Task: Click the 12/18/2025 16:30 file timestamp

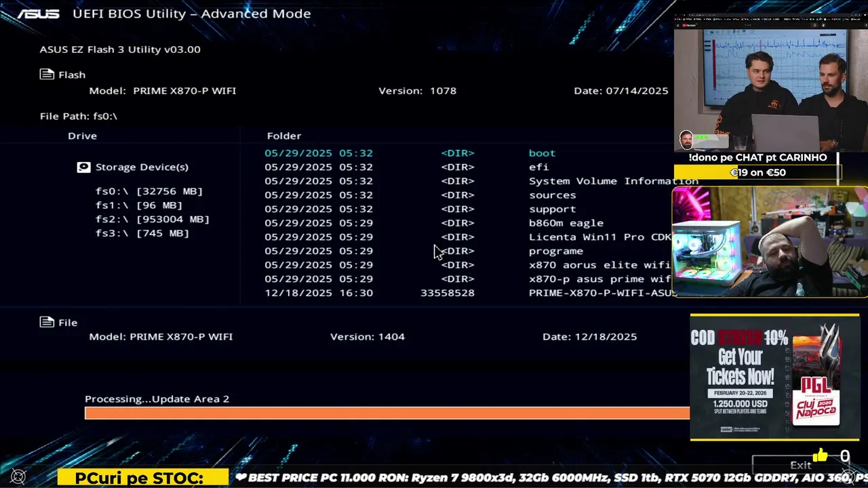Action: coord(319,293)
